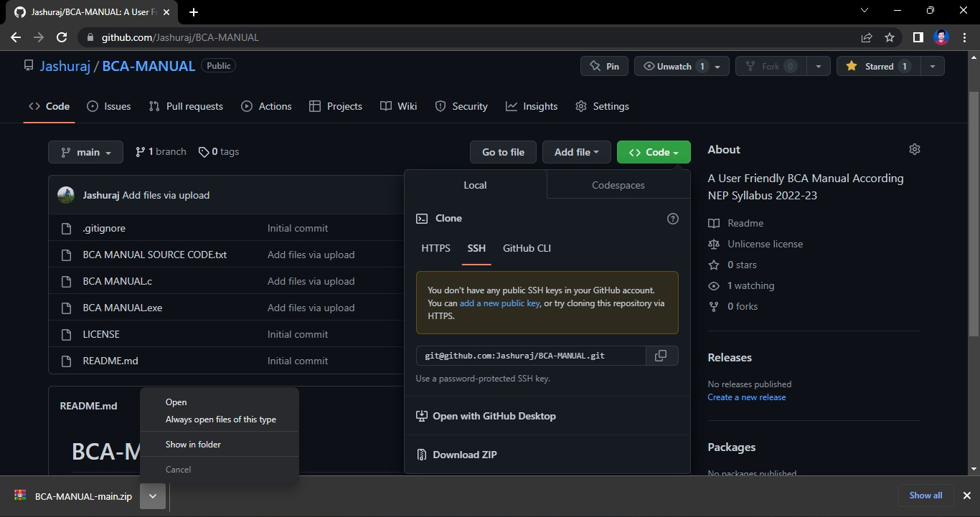Open the Fork options dropdown arrow

click(818, 66)
